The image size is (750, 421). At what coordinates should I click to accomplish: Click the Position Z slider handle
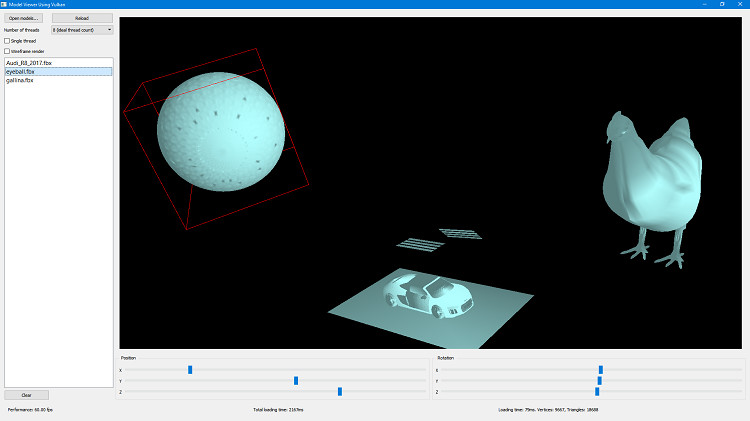pos(340,392)
